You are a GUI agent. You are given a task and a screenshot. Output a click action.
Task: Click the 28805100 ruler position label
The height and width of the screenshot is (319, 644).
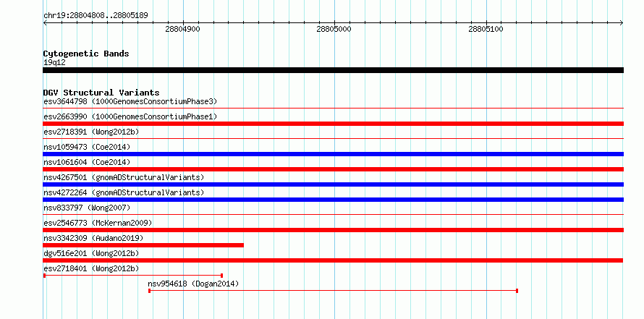tap(486, 30)
